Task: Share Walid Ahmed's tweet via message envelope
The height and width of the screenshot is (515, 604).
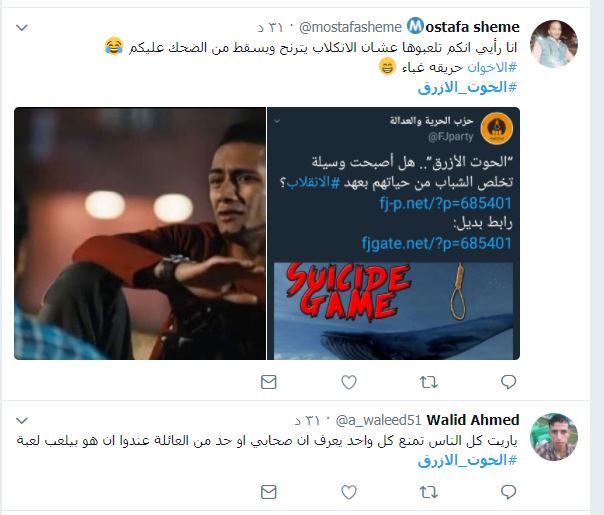Action: click(268, 492)
